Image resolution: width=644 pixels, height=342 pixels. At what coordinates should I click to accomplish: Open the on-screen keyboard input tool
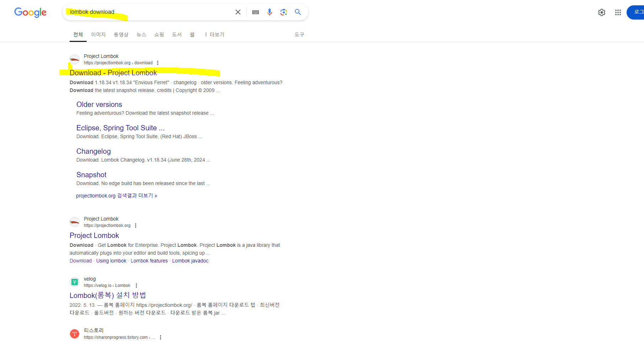255,12
